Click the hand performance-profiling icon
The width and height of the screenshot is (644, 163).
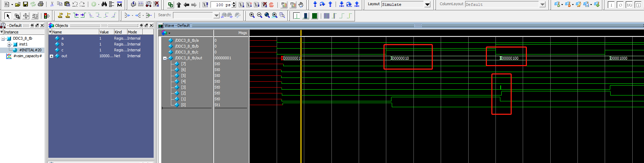[301, 4]
